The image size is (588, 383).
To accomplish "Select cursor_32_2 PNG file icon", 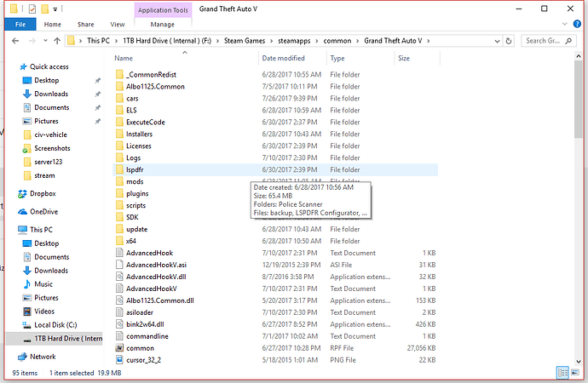I will pyautogui.click(x=119, y=360).
